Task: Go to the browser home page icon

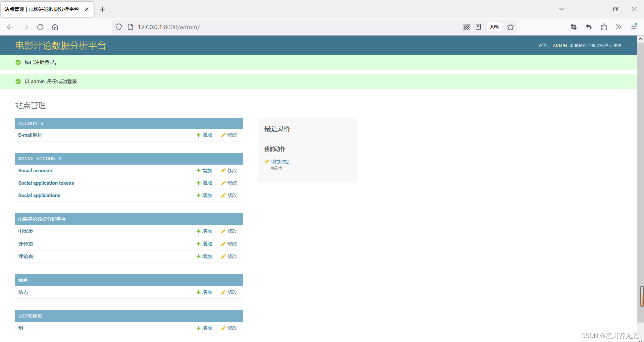Action: click(x=55, y=27)
